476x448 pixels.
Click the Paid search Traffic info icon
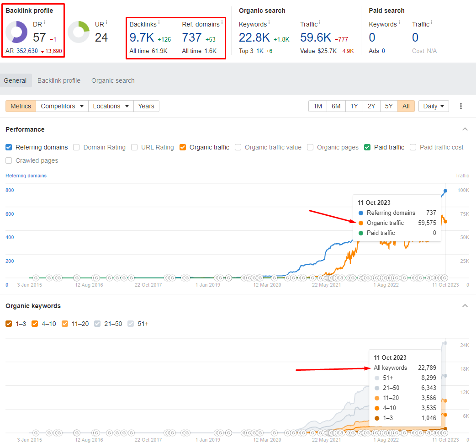432,22
